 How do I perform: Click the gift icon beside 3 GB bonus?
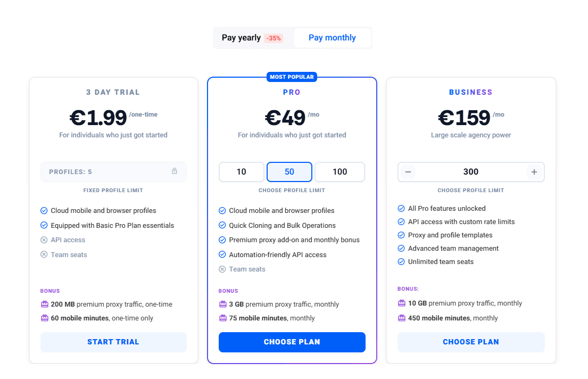(223, 304)
